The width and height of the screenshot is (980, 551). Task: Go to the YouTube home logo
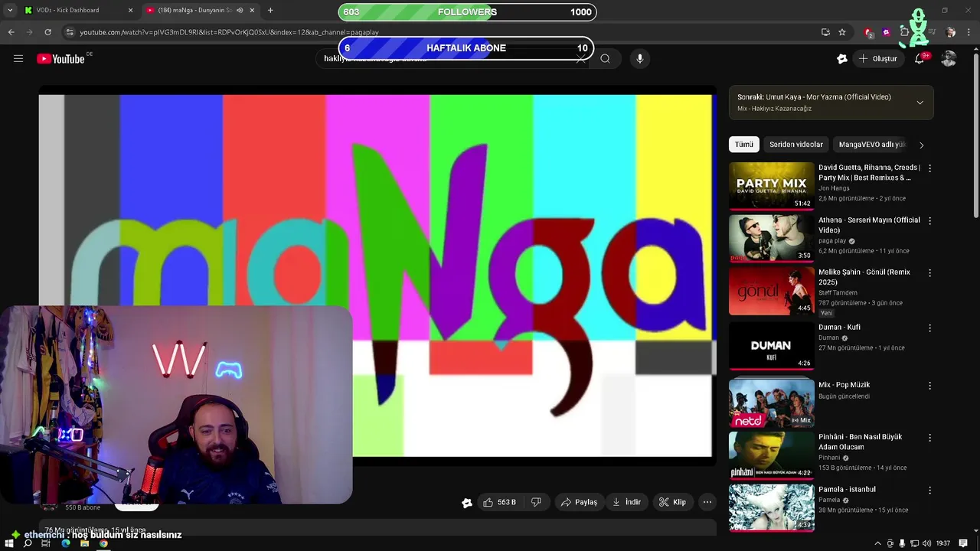click(60, 59)
